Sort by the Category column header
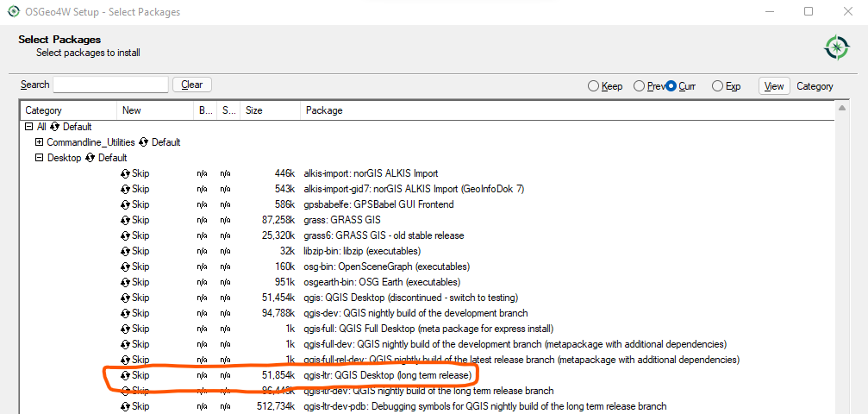The height and width of the screenshot is (414, 868). (x=69, y=110)
